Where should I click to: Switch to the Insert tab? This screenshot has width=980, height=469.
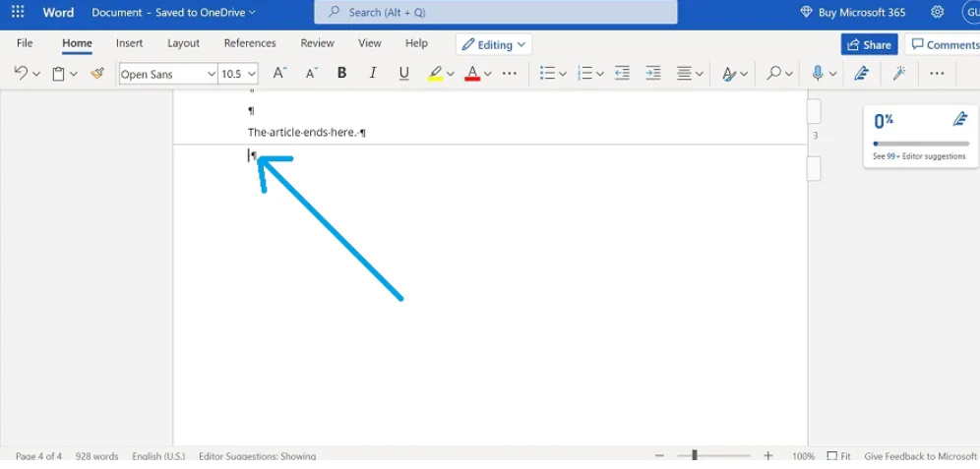point(129,43)
